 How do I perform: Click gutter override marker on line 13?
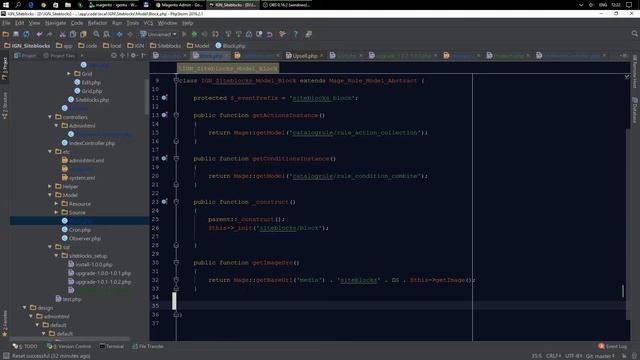point(164,115)
